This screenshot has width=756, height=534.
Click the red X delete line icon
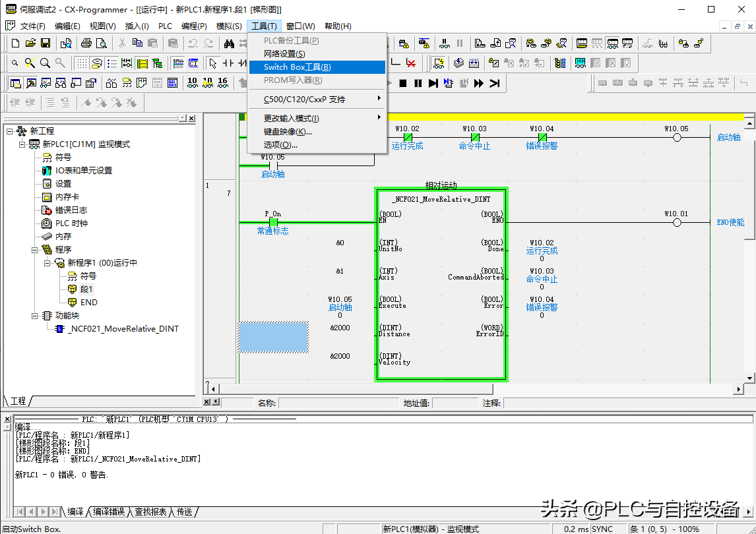coord(411,63)
